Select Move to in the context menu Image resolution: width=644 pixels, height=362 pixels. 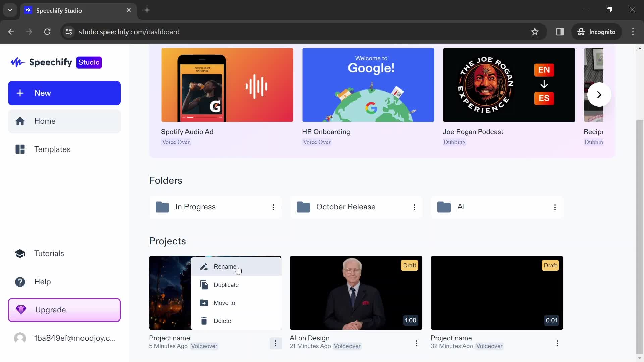(236, 303)
